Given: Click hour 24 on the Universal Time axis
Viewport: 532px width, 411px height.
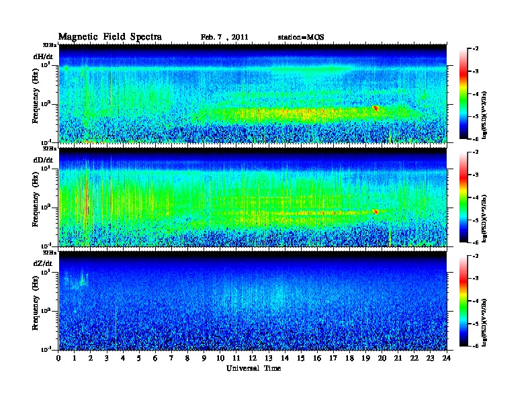Looking at the screenshot, I should tap(447, 358).
